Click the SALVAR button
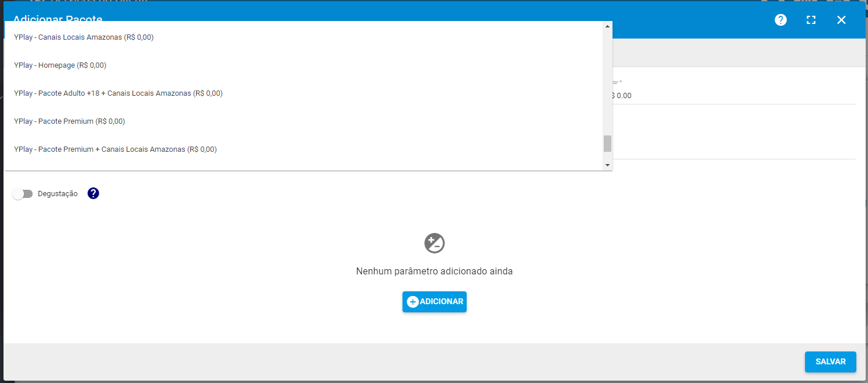The image size is (868, 383). point(831,362)
